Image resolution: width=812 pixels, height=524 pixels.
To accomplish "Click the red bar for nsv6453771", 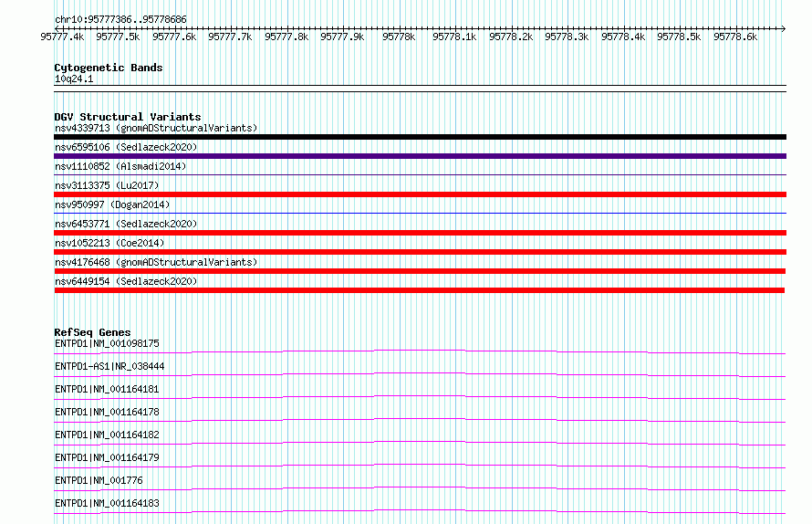I will click(420, 233).
